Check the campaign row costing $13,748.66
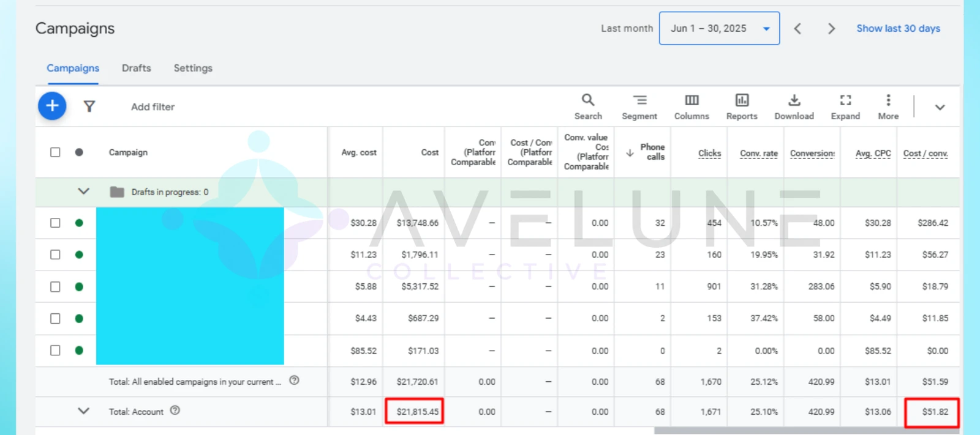Image resolution: width=980 pixels, height=435 pixels. pos(55,223)
